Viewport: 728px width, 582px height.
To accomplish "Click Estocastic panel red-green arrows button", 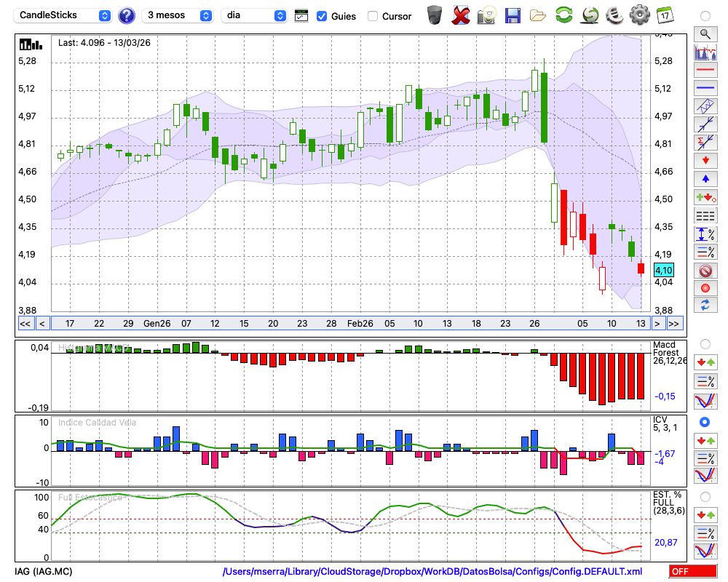I will click(x=705, y=515).
